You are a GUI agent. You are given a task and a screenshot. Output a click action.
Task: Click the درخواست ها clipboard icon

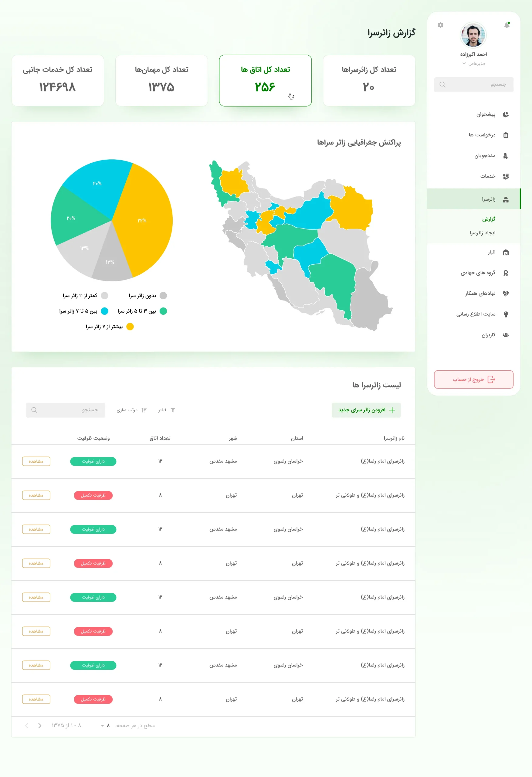pyautogui.click(x=506, y=135)
